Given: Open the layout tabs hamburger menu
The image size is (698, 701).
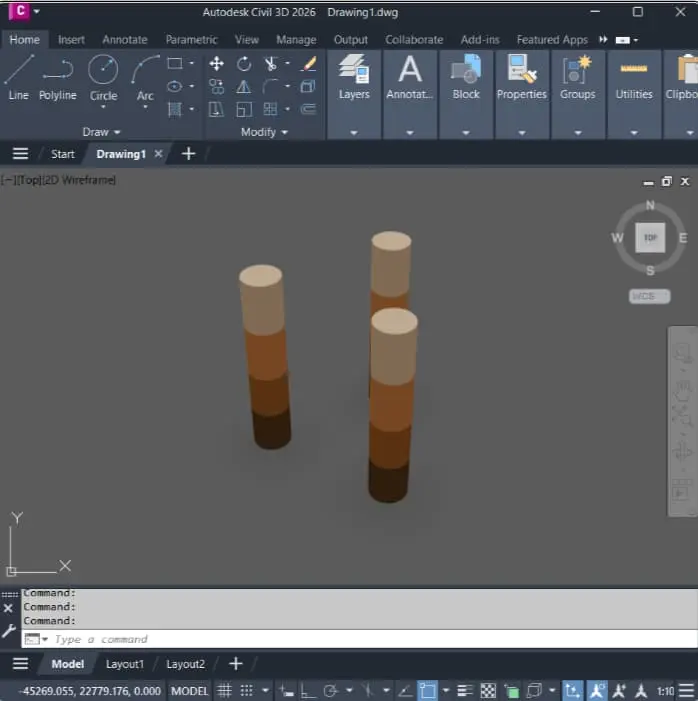Looking at the screenshot, I should [20, 663].
